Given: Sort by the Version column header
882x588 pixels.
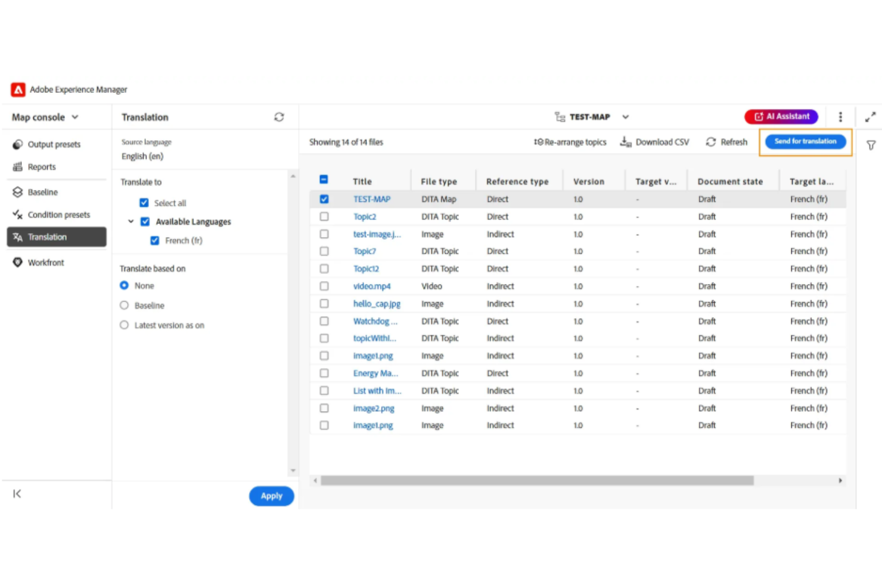Looking at the screenshot, I should [588, 181].
